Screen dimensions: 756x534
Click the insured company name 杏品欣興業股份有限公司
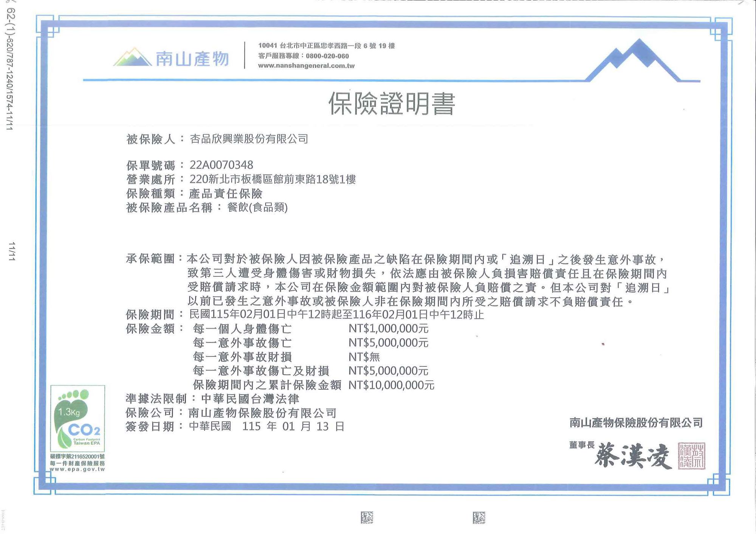point(249,139)
